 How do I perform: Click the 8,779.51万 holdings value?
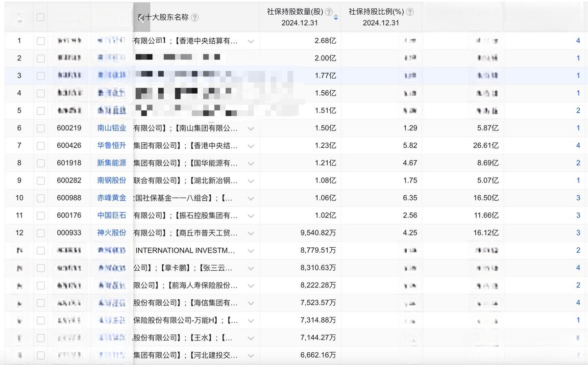(318, 251)
